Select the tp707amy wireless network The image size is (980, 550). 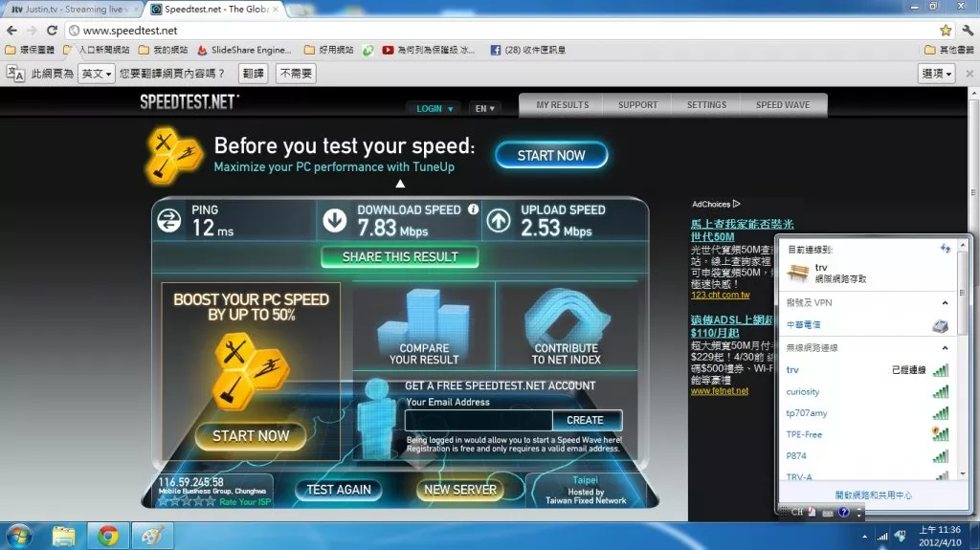click(867, 413)
